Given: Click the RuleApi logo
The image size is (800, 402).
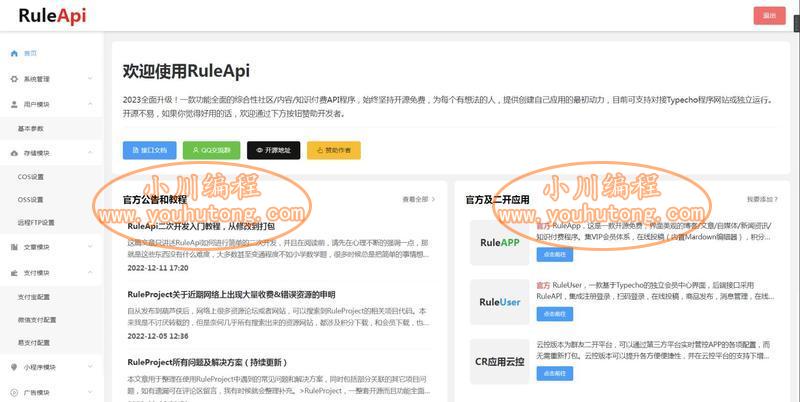Looking at the screenshot, I should click(x=52, y=16).
